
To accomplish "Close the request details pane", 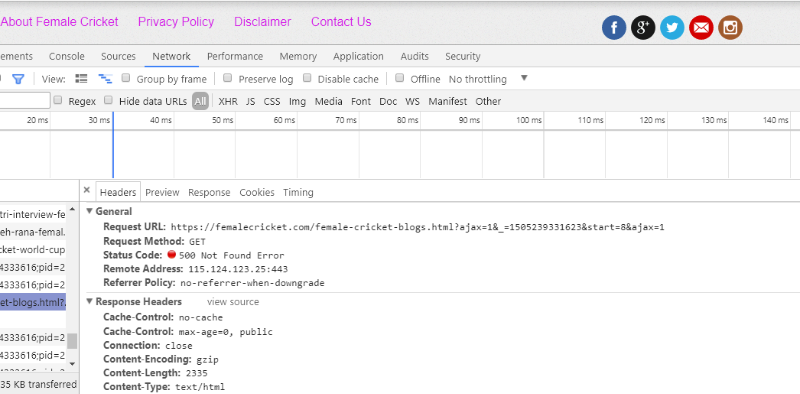I will pos(86,190).
